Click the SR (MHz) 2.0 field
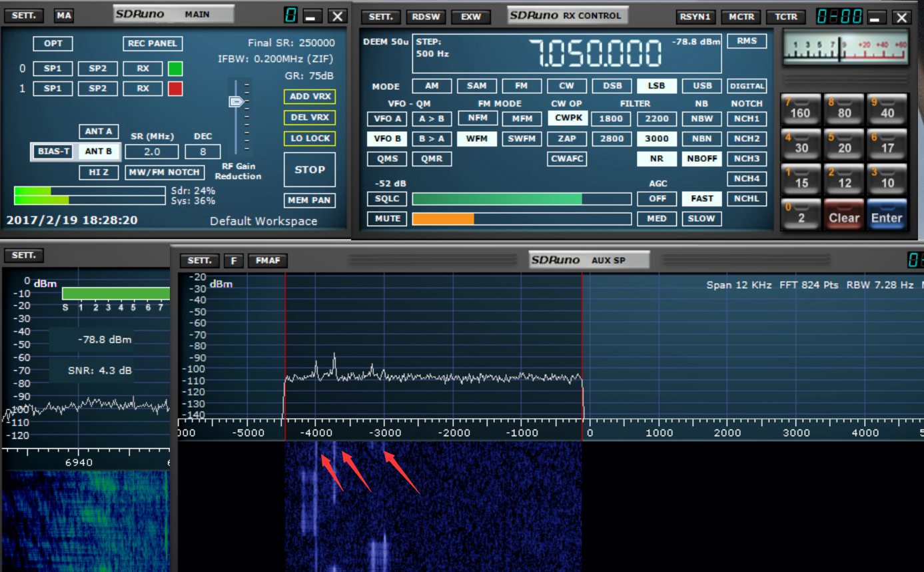 tap(152, 152)
